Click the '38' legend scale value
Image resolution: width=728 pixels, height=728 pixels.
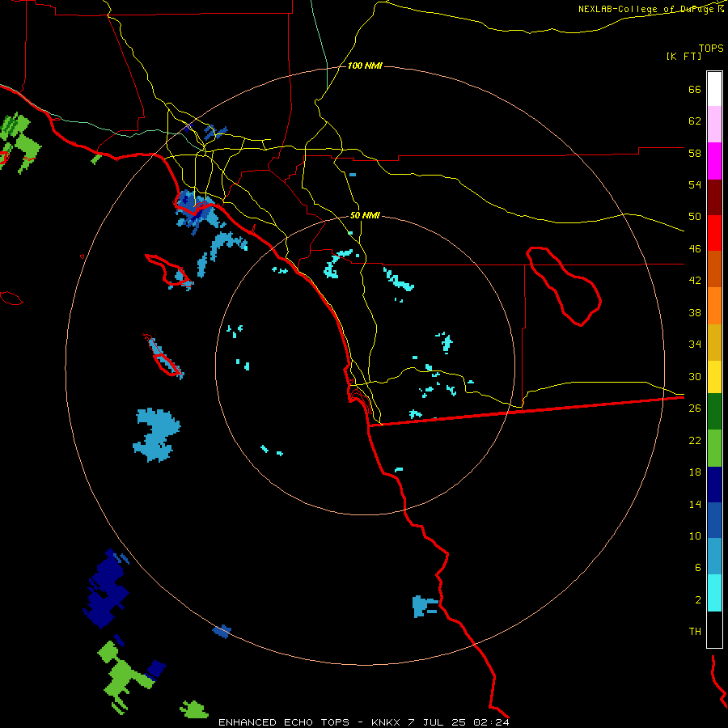click(x=695, y=312)
